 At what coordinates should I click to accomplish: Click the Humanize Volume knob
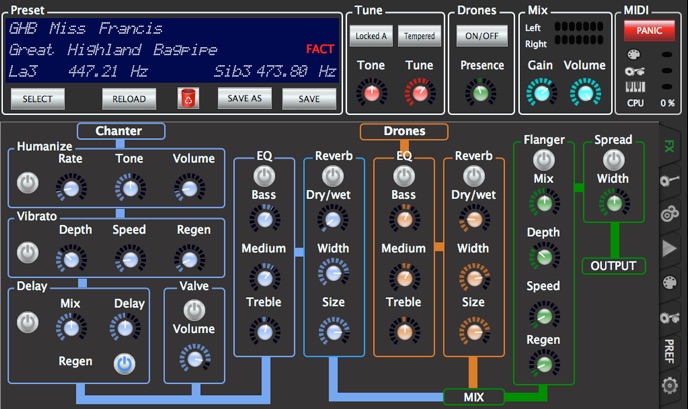coord(189,188)
